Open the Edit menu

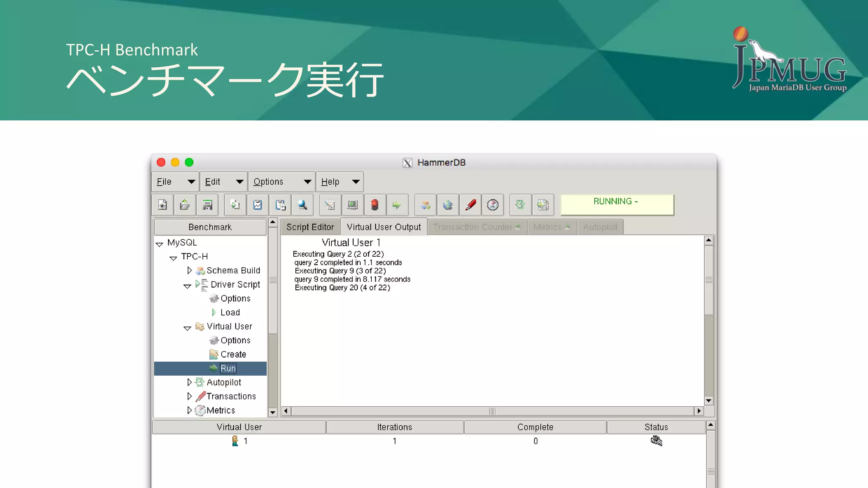(224, 182)
